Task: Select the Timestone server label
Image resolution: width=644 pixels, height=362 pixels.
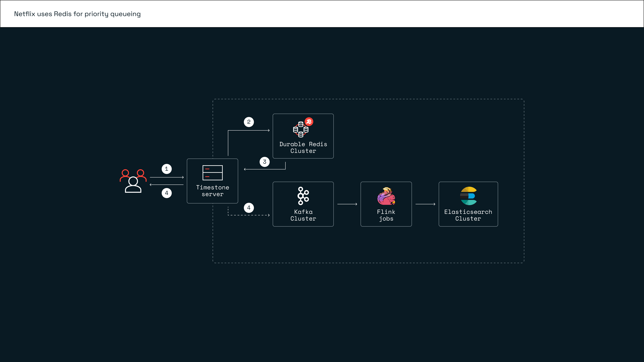Action: click(x=212, y=191)
